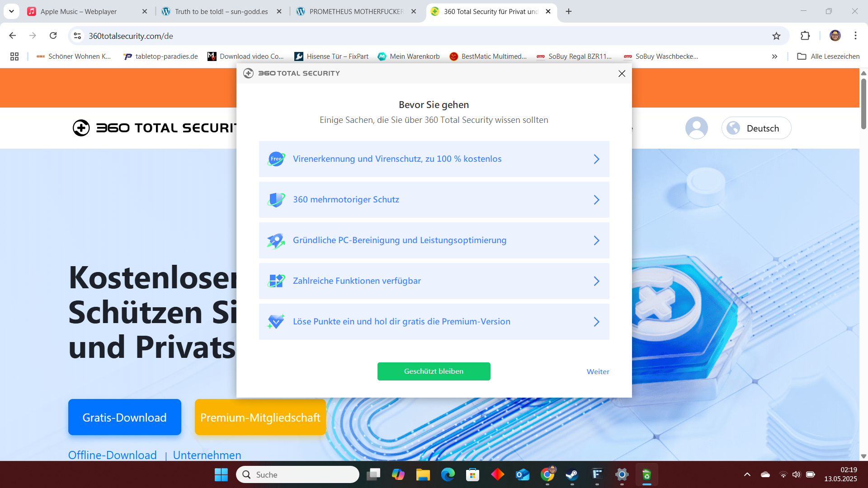Screen dimensions: 868x488
Task: Open 'Virenerkennung und Virenschutz' row
Action: click(434, 159)
